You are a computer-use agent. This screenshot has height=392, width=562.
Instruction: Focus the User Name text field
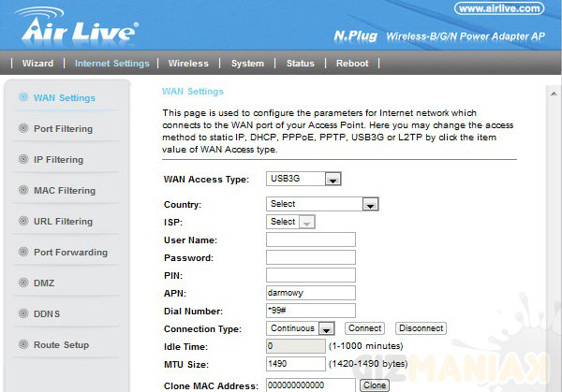pyautogui.click(x=310, y=240)
